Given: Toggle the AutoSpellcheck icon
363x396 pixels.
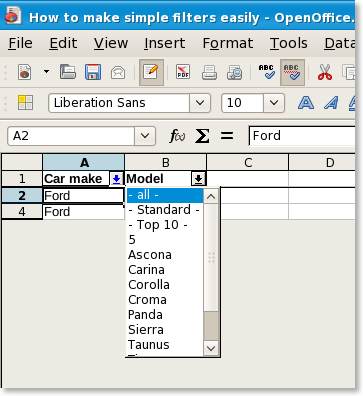Looking at the screenshot, I should click(292, 72).
